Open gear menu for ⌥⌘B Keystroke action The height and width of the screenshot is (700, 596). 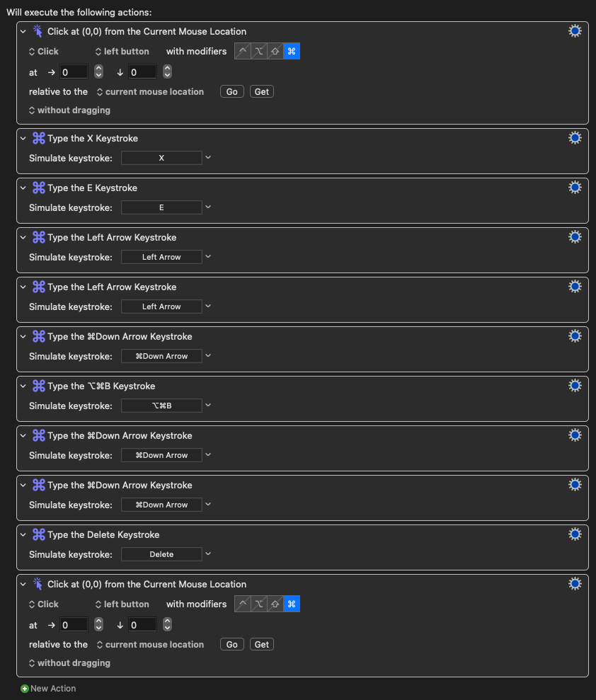575,386
